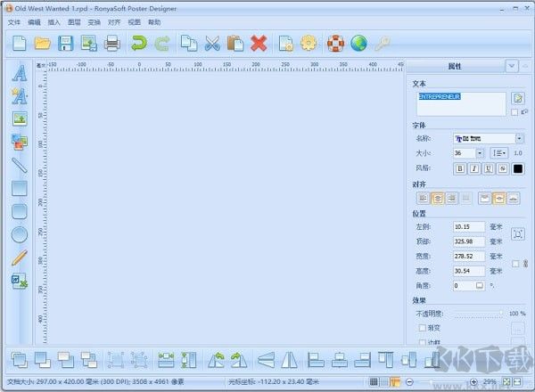Set vertical alignment to top
Image resolution: width=535 pixels, height=392 pixels.
(484, 198)
